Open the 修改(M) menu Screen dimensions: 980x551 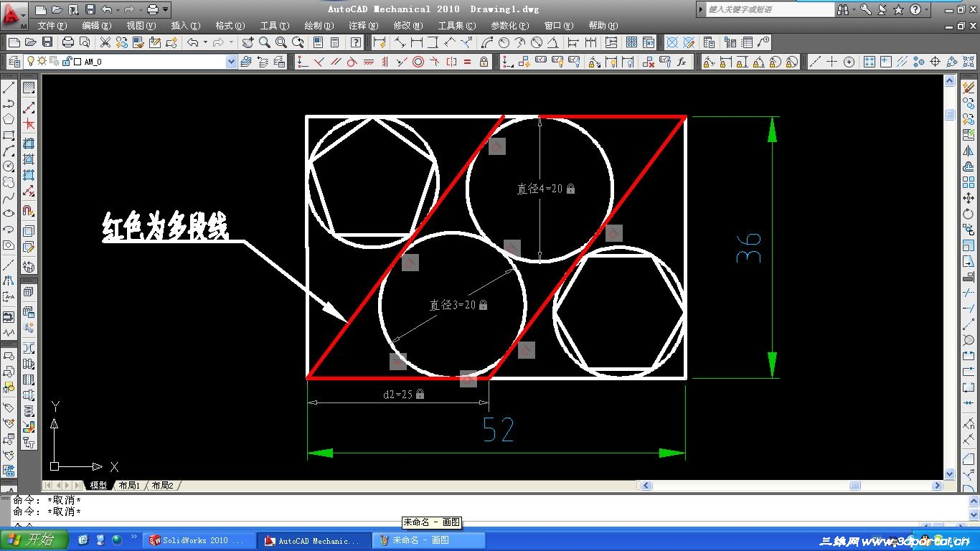point(408,26)
